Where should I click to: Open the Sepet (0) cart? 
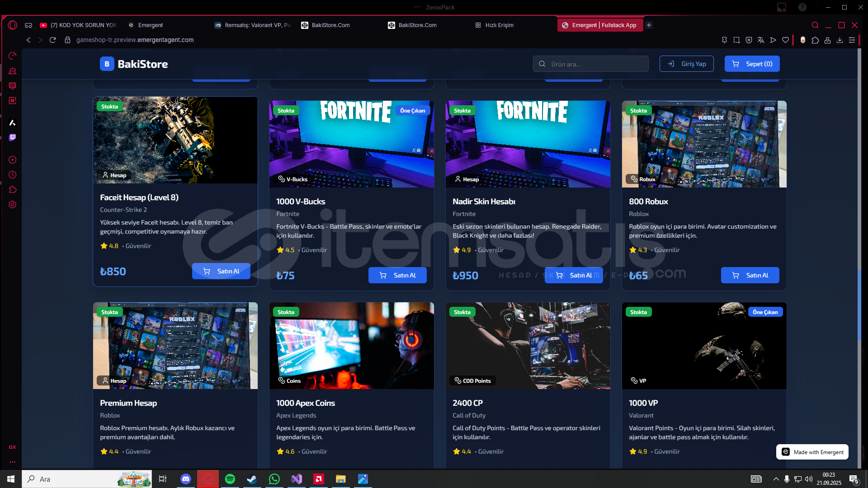pyautogui.click(x=752, y=64)
